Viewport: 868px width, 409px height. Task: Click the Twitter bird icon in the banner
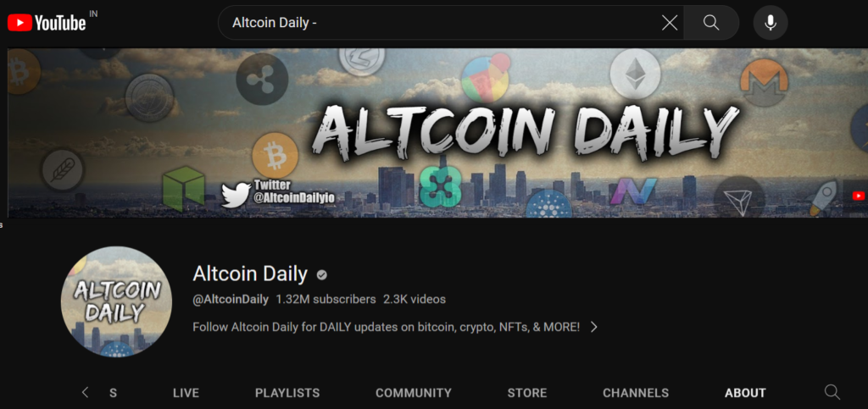tap(236, 196)
